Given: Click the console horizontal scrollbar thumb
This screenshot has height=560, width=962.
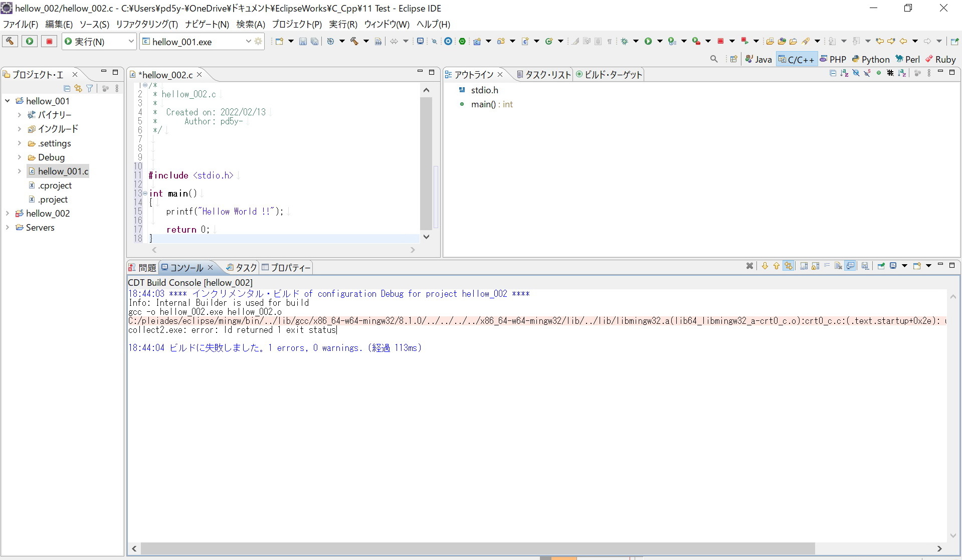Looking at the screenshot, I should tap(478, 548).
